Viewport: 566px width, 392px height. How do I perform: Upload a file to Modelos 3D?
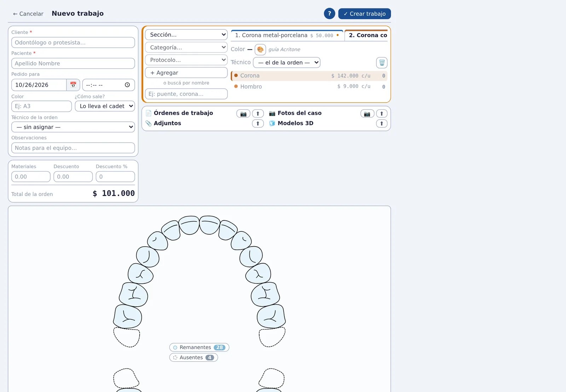coord(382,123)
